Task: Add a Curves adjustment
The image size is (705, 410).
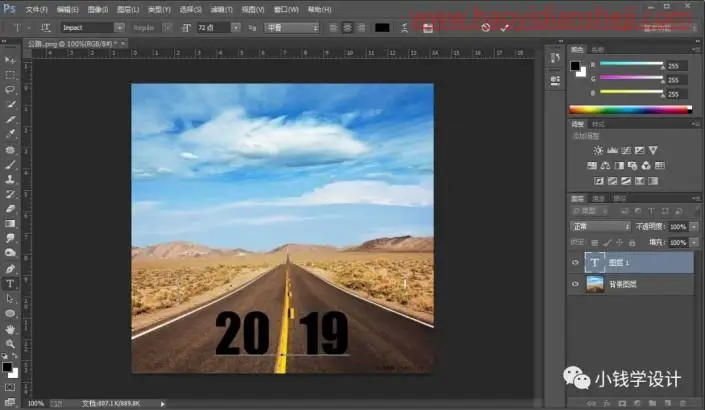Action: click(x=626, y=150)
